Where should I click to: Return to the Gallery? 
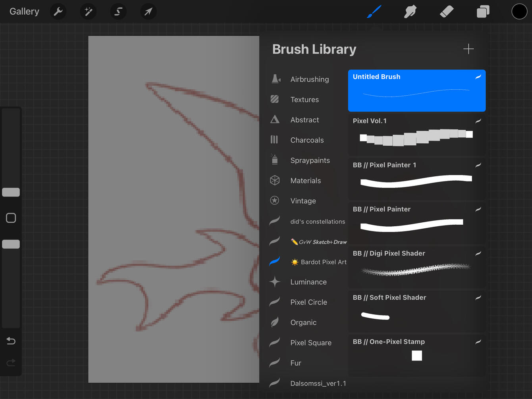pyautogui.click(x=24, y=12)
